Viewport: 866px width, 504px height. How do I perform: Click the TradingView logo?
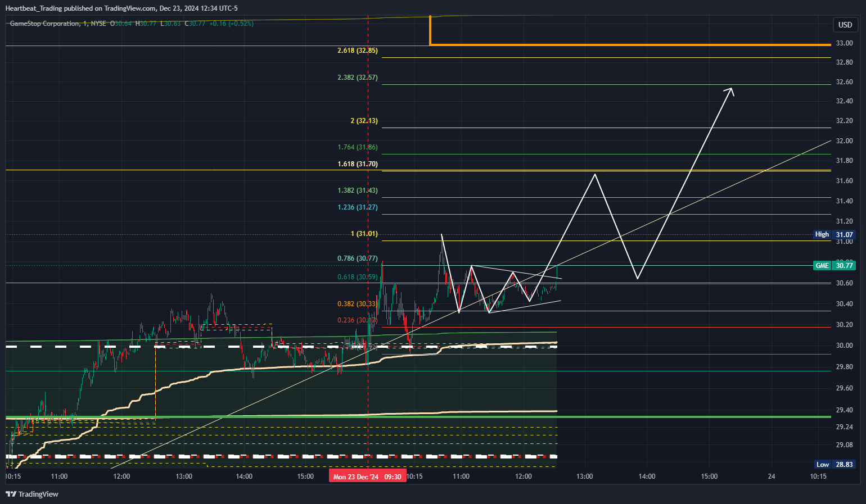[x=32, y=494]
